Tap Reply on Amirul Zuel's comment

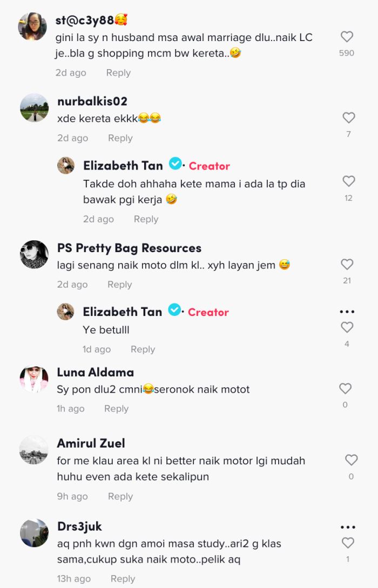120,496
